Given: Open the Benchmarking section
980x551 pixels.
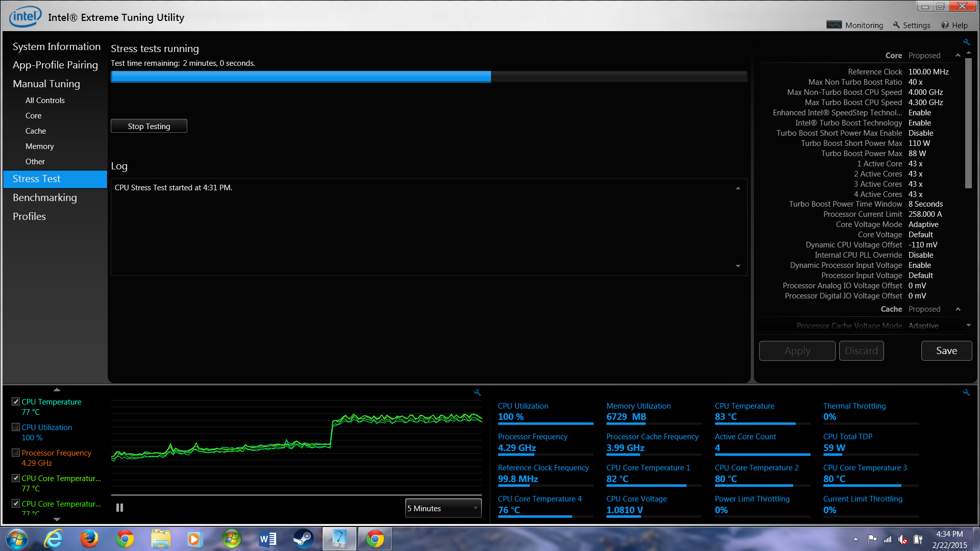Looking at the screenshot, I should pyautogui.click(x=45, y=197).
